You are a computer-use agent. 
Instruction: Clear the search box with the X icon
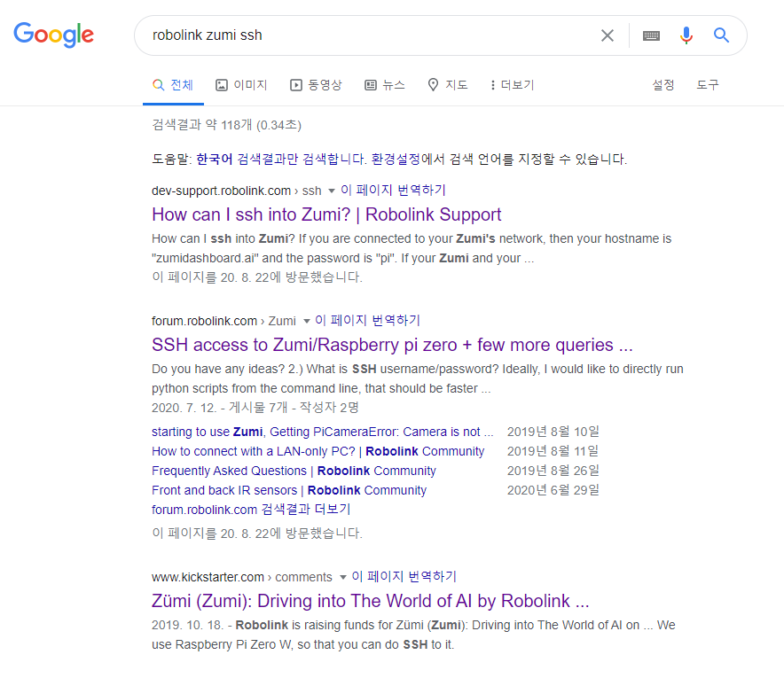[x=607, y=35]
